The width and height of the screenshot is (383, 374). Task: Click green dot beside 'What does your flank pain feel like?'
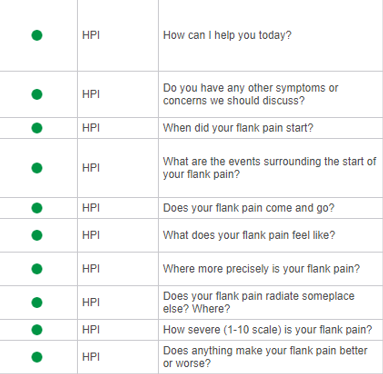click(37, 235)
